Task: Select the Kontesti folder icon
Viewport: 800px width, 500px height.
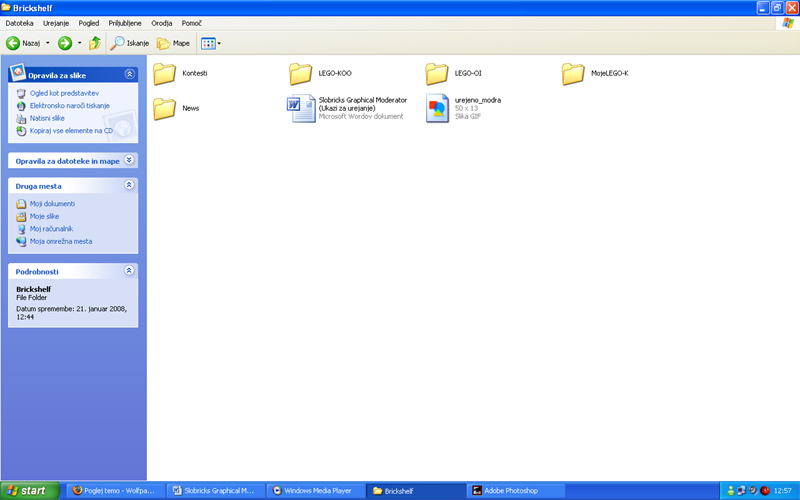Action: coord(165,74)
